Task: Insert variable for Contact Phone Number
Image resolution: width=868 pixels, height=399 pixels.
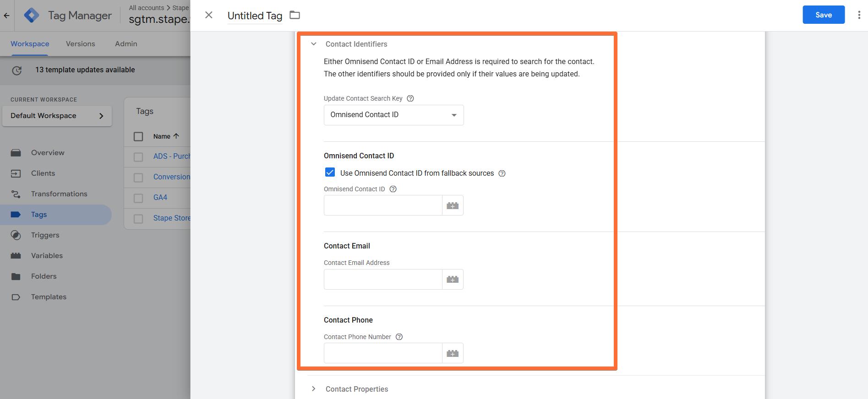Action: tap(453, 353)
